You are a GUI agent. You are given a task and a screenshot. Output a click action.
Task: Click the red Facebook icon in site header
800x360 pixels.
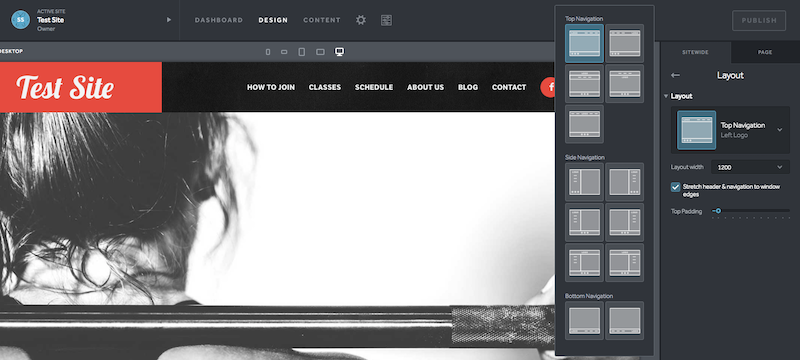coord(548,87)
